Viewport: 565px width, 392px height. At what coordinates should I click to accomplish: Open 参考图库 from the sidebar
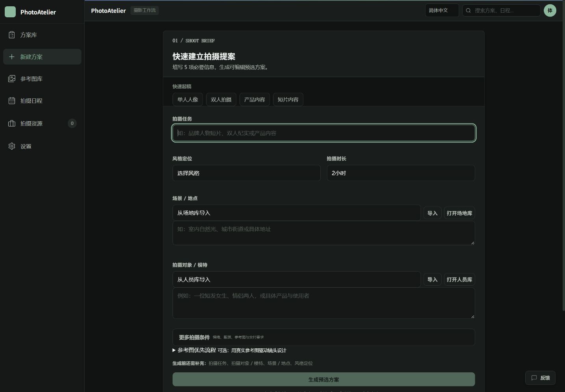42,79
